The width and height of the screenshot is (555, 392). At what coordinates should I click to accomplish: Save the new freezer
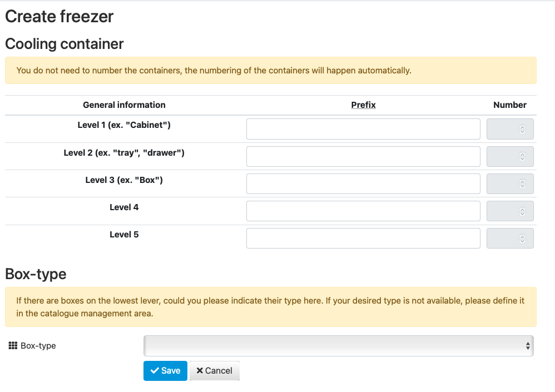(165, 371)
